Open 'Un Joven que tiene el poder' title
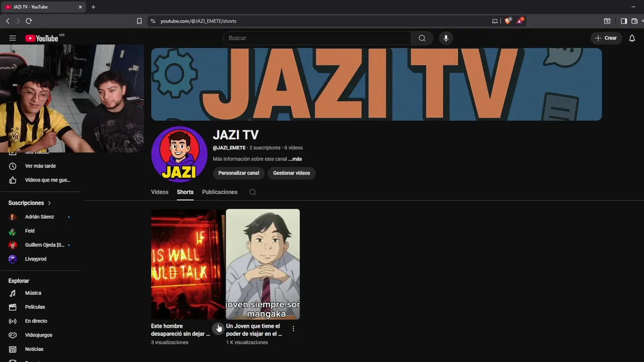 point(254,330)
